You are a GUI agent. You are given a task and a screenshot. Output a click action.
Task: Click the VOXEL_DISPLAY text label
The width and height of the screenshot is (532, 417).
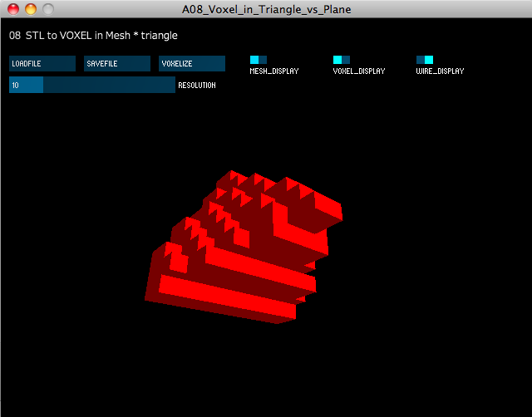click(x=358, y=71)
